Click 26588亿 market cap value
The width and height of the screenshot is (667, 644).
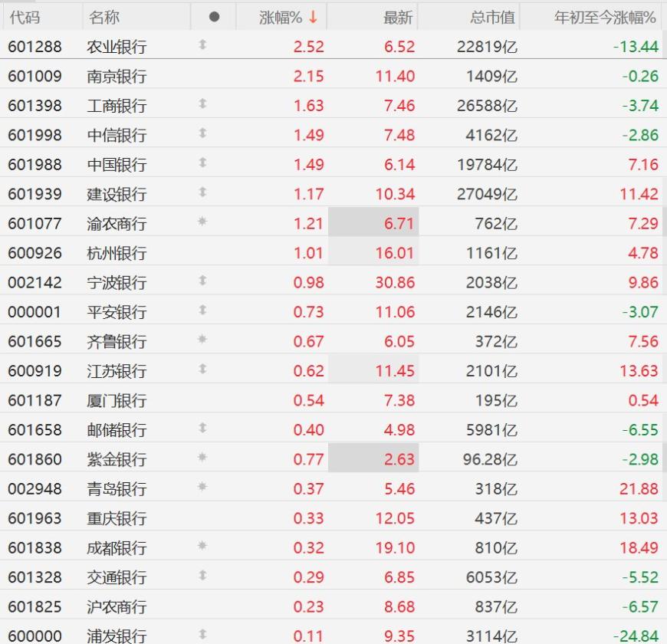pyautogui.click(x=487, y=106)
